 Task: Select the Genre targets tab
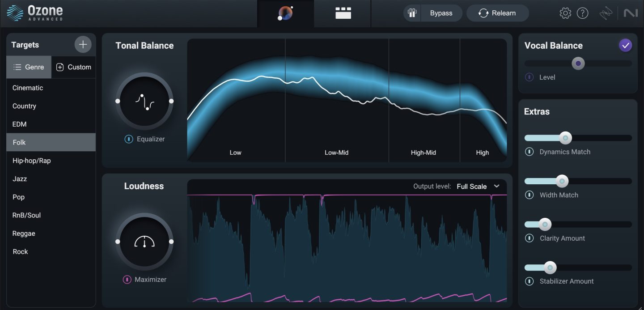coord(29,67)
